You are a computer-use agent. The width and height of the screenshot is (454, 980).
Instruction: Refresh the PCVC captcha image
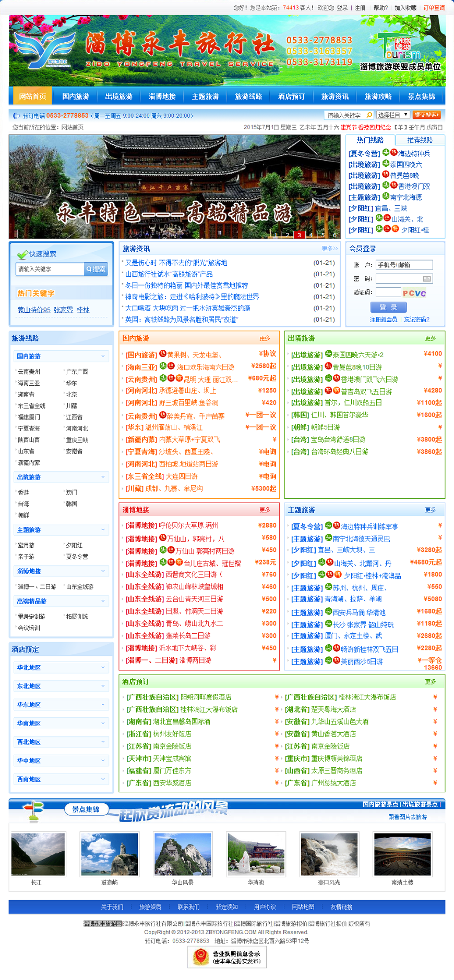click(x=414, y=293)
